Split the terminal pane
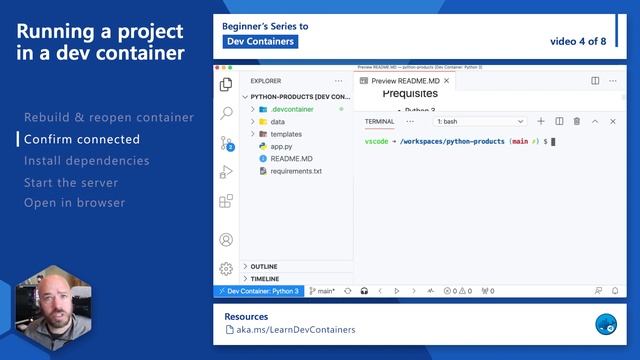 559,121
